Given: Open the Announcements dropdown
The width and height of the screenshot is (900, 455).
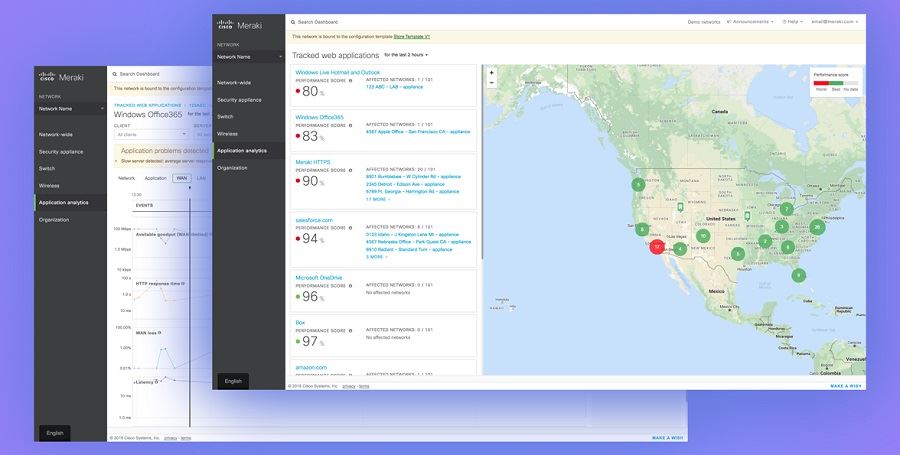Looking at the screenshot, I should tap(750, 22).
